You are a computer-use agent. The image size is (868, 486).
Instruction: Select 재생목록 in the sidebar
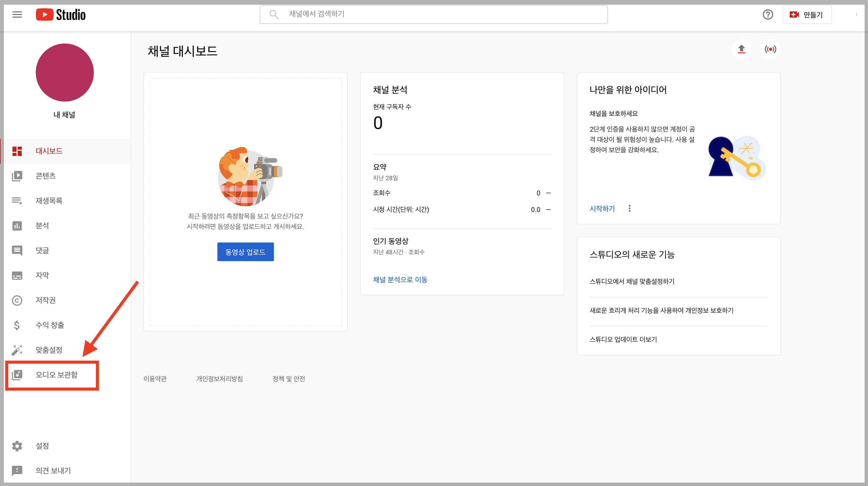[x=49, y=201]
